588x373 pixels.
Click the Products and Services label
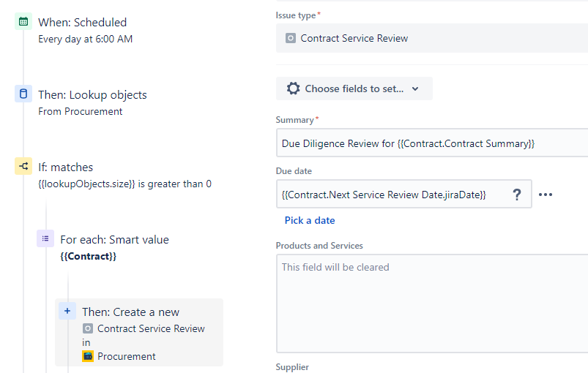tap(319, 246)
